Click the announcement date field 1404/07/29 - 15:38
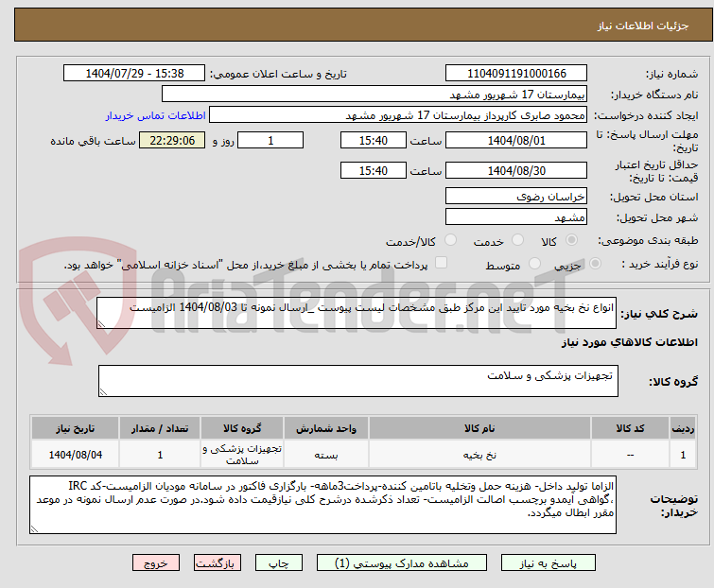714x588 pixels. 134,74
